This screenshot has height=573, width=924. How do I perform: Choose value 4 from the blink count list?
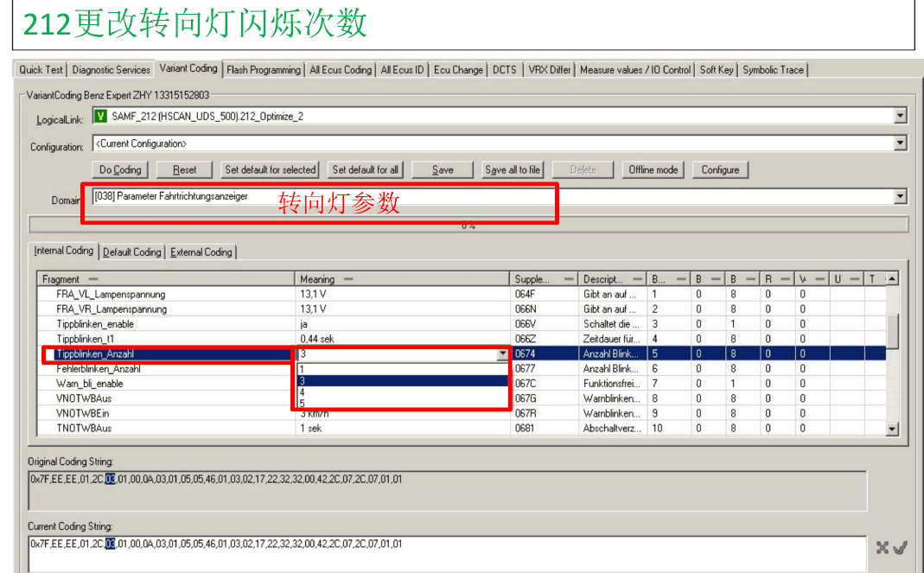point(302,392)
